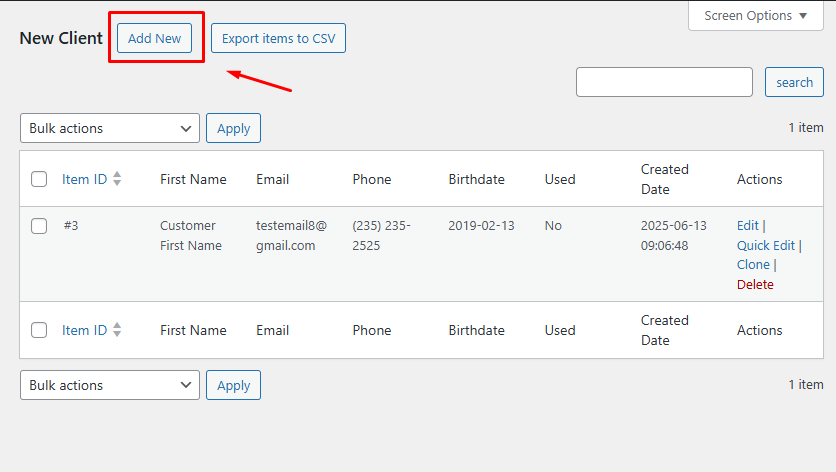Open the top Bulk actions dropdown

tap(110, 128)
